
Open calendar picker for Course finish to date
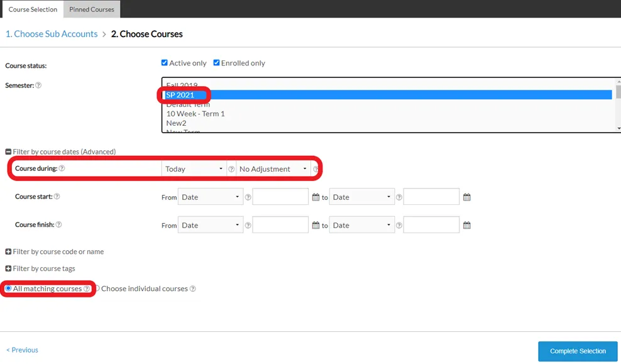point(467,225)
